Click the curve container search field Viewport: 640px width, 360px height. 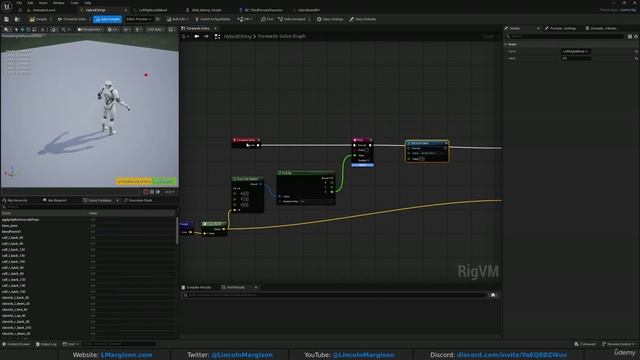tap(89, 207)
